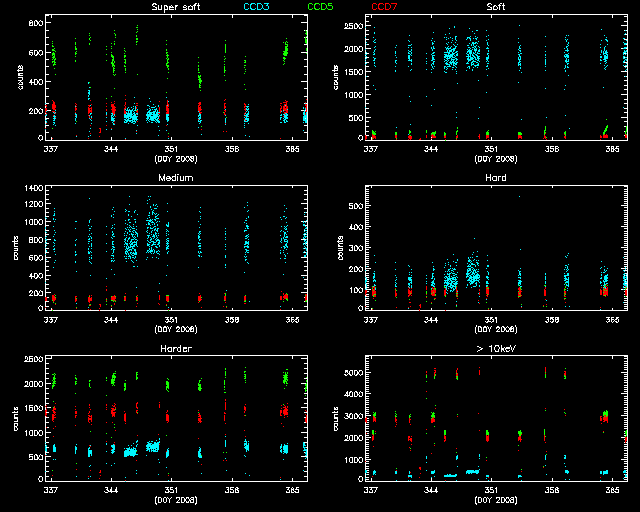Click '(DOY 2008)' label under Super soft plot
Viewport: 640px width, 512px height.
(x=174, y=158)
